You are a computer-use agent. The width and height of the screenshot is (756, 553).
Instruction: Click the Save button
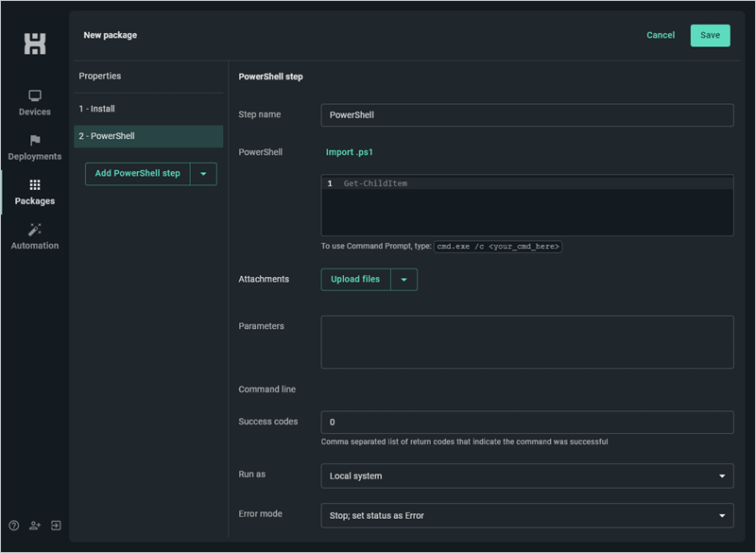point(711,36)
